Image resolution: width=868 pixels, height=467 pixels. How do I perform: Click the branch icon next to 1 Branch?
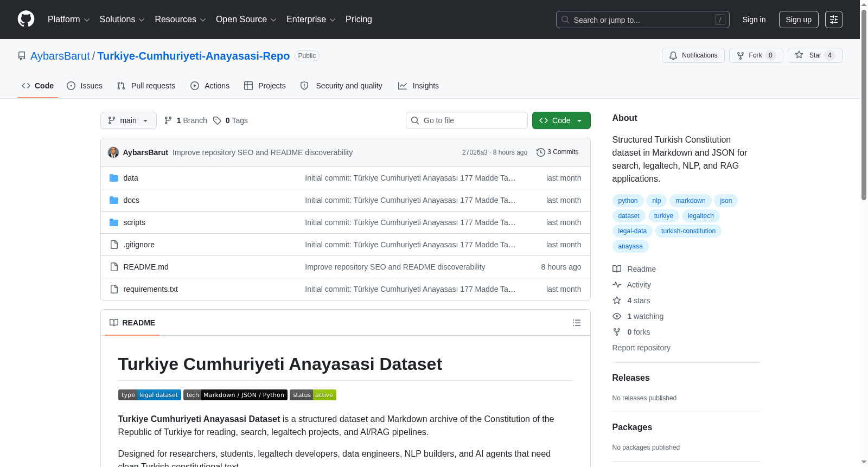(168, 120)
